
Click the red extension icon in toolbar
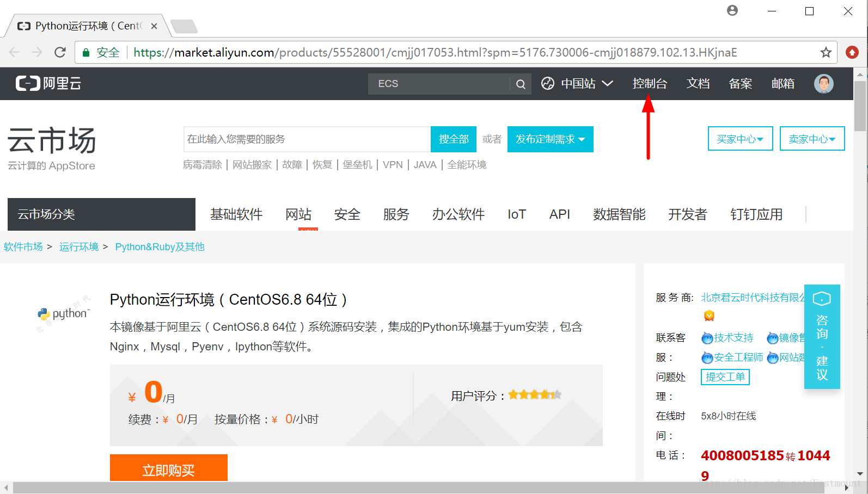pos(852,52)
